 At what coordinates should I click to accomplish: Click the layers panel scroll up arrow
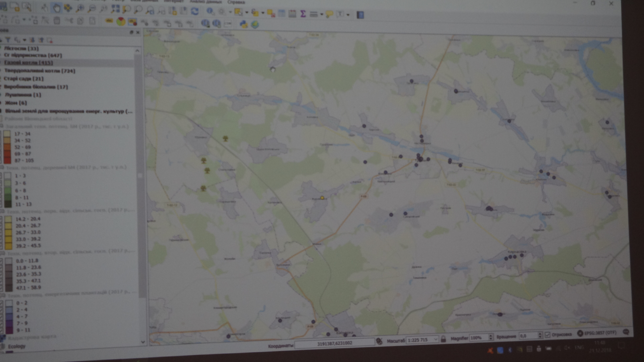pos(137,51)
